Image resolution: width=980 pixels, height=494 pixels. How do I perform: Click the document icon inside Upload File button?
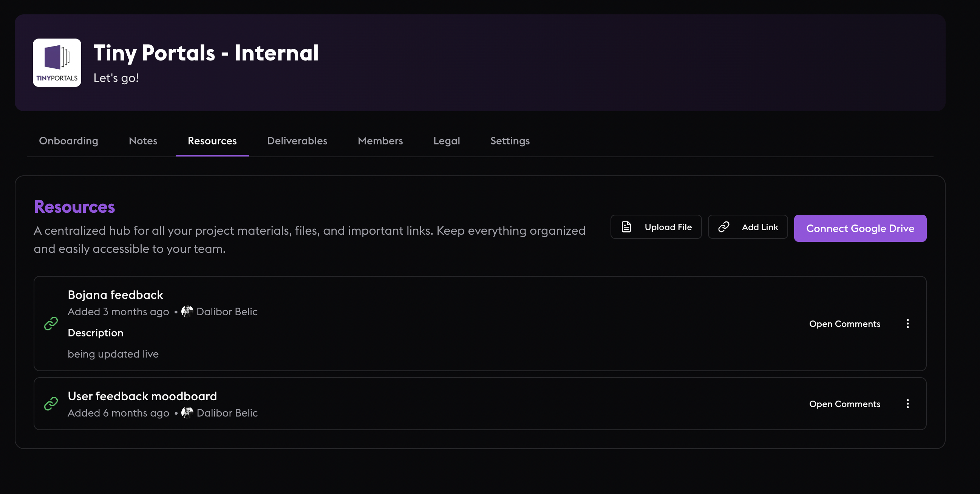click(x=626, y=226)
